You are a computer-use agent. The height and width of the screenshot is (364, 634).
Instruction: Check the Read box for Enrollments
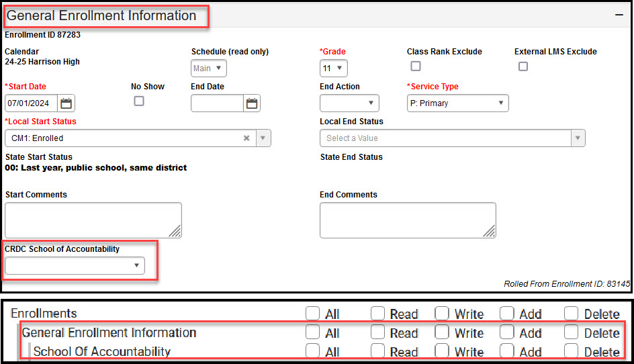[x=377, y=314]
